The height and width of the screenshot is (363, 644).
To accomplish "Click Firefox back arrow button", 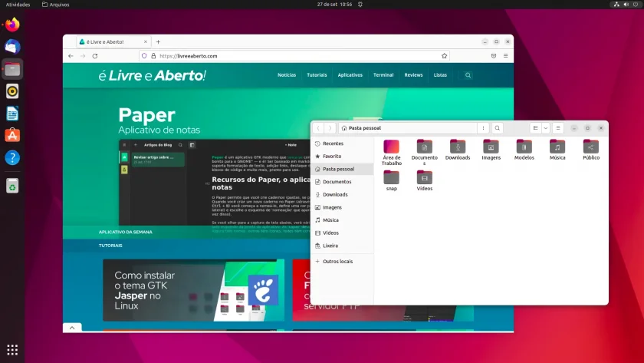I will (x=71, y=56).
